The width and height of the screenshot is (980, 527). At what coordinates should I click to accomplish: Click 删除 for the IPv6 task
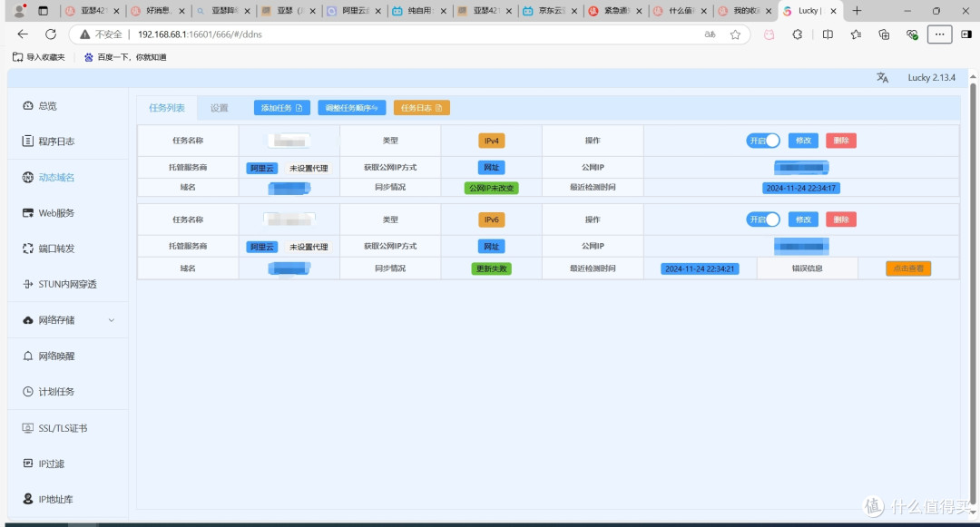pos(840,220)
